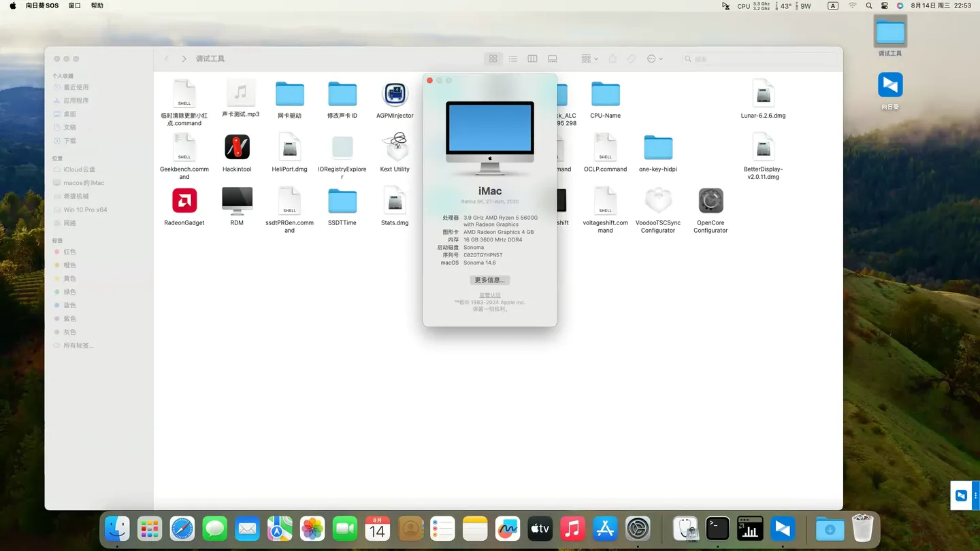Expand the more actions ellipsis menu

click(655, 59)
